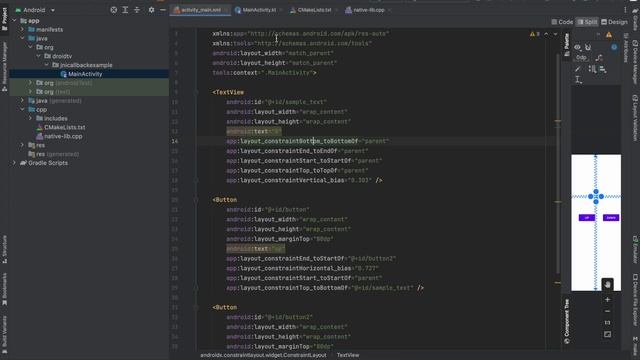Toggle the autoconnect magnet icon
The width and height of the screenshot is (640, 360).
588,47
